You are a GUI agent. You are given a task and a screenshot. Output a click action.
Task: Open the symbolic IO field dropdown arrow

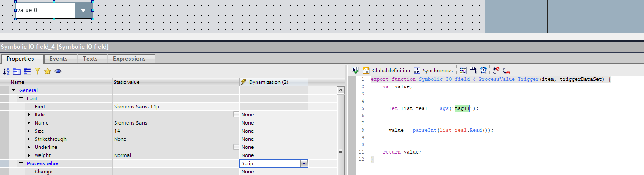83,10
